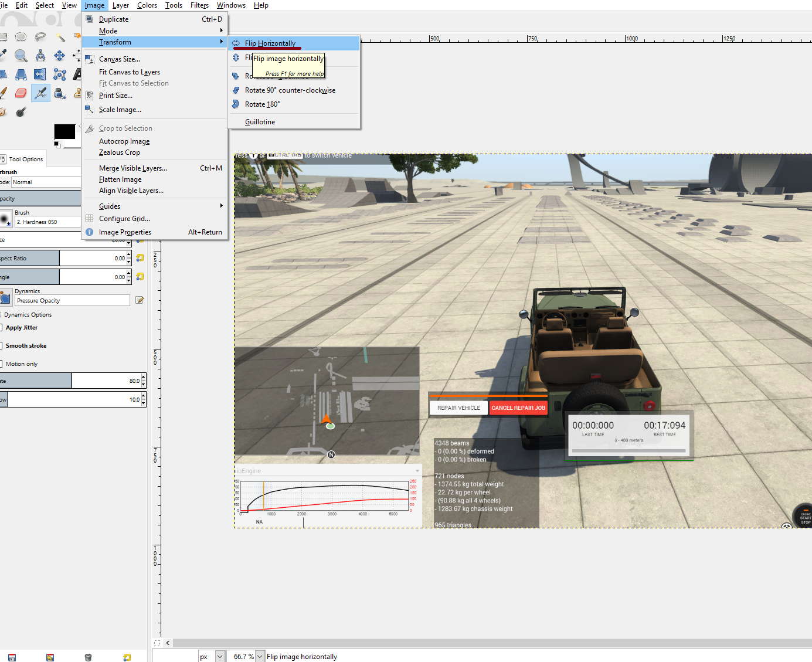Expand the Guides submenu
This screenshot has height=662, width=812.
[155, 206]
